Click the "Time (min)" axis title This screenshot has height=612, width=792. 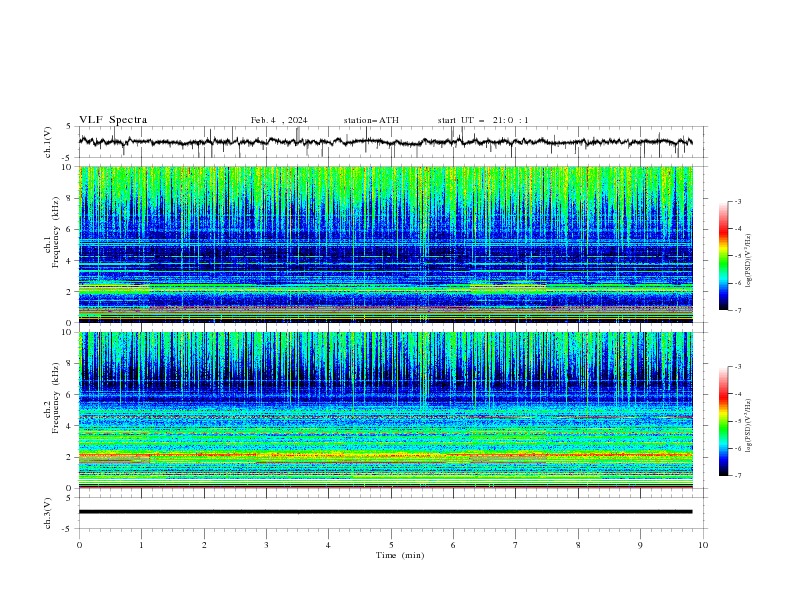click(400, 555)
